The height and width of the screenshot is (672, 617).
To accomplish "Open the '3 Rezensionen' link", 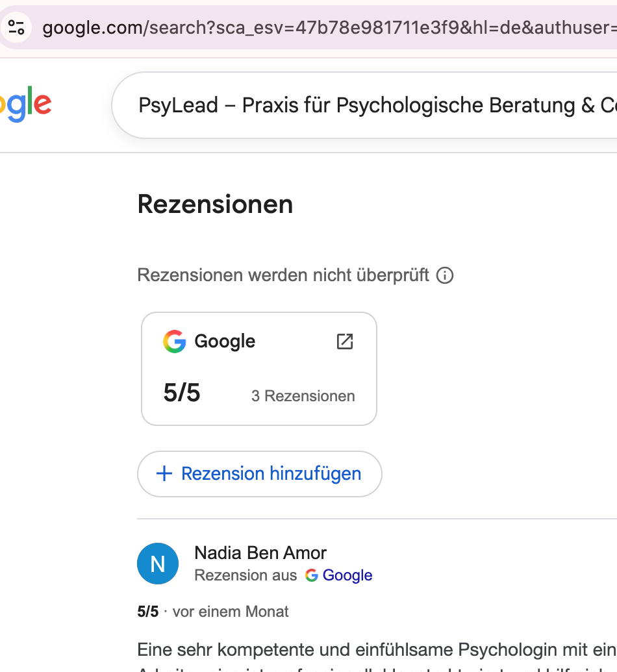I will [303, 395].
